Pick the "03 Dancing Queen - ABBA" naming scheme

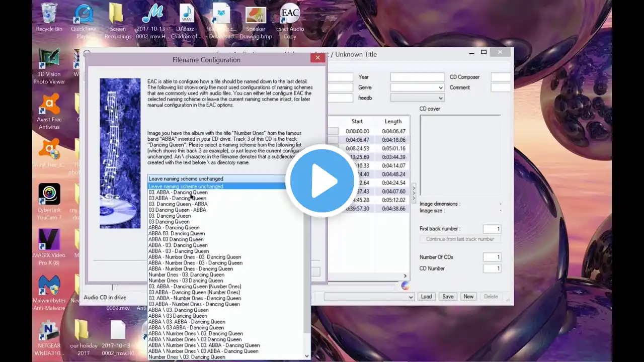(x=178, y=210)
